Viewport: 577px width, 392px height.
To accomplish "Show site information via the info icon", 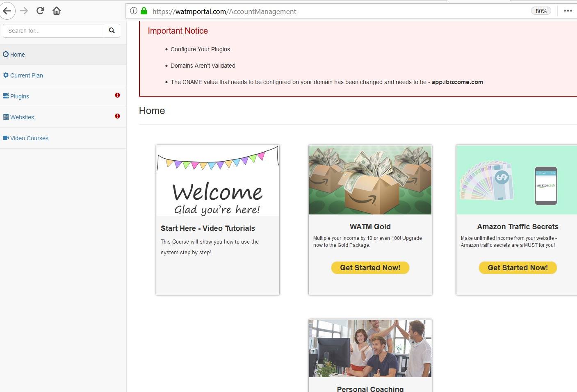I will coord(134,11).
